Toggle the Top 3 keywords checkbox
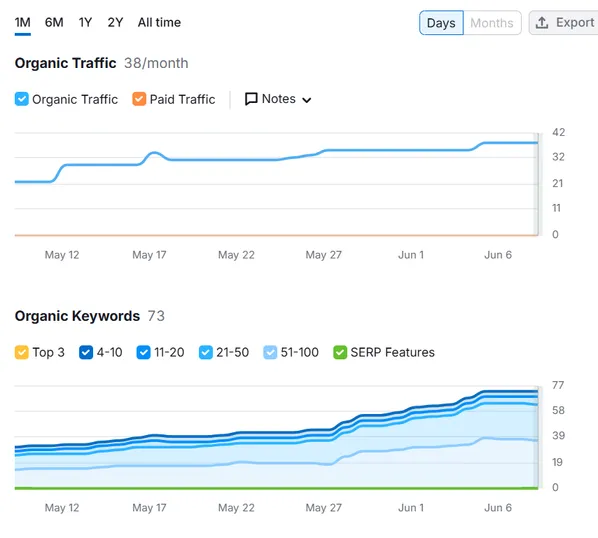Screen dimensions: 598x538 pyautogui.click(x=22, y=352)
